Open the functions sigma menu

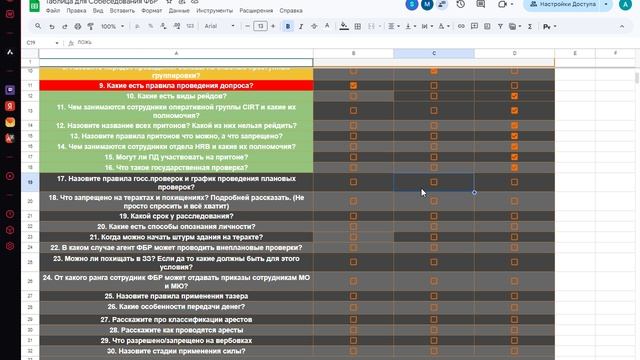point(530,26)
